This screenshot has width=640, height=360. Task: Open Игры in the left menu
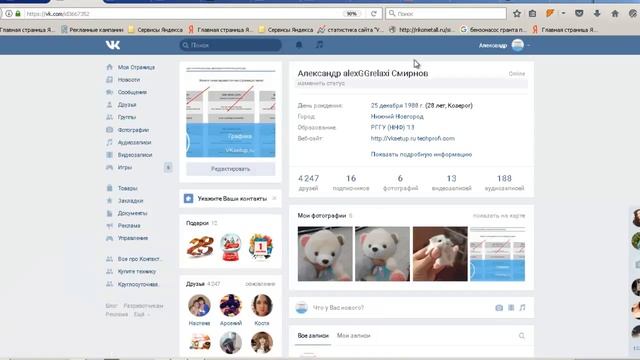(x=124, y=167)
